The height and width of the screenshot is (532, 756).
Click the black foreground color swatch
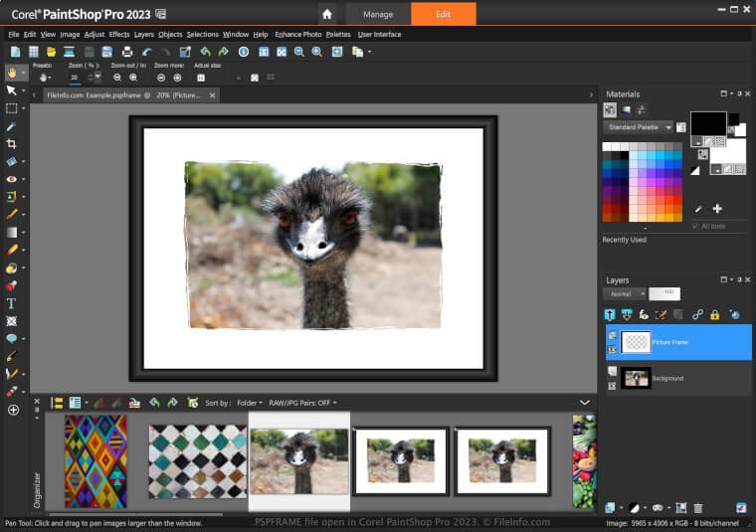(x=707, y=122)
